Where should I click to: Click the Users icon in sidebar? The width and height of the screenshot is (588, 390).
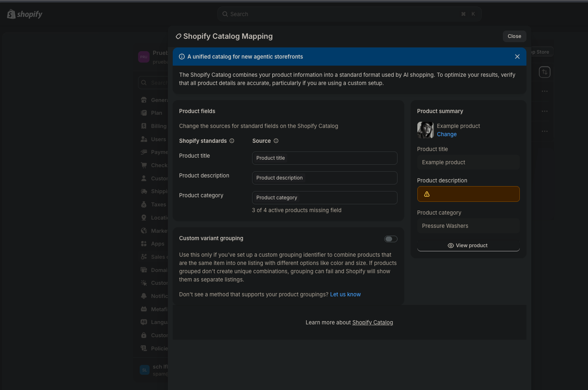pyautogui.click(x=144, y=139)
